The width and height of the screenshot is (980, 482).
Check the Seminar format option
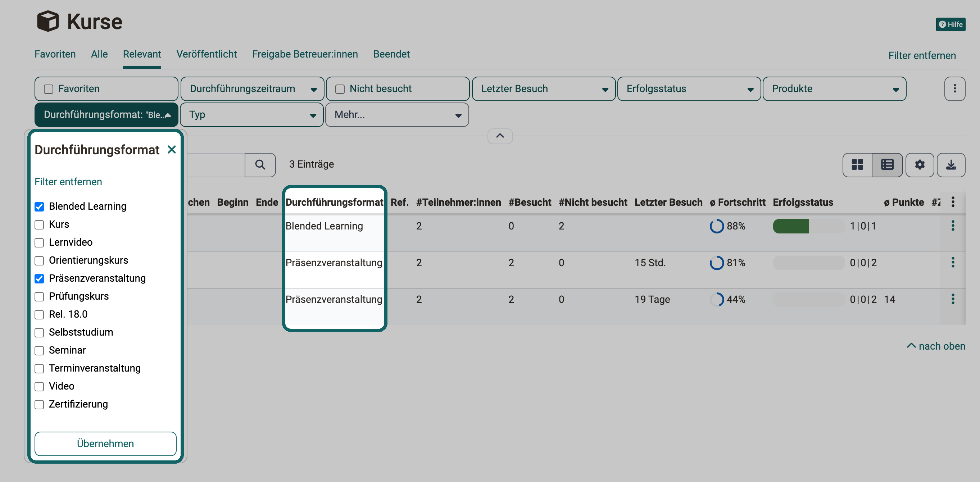[x=39, y=350]
